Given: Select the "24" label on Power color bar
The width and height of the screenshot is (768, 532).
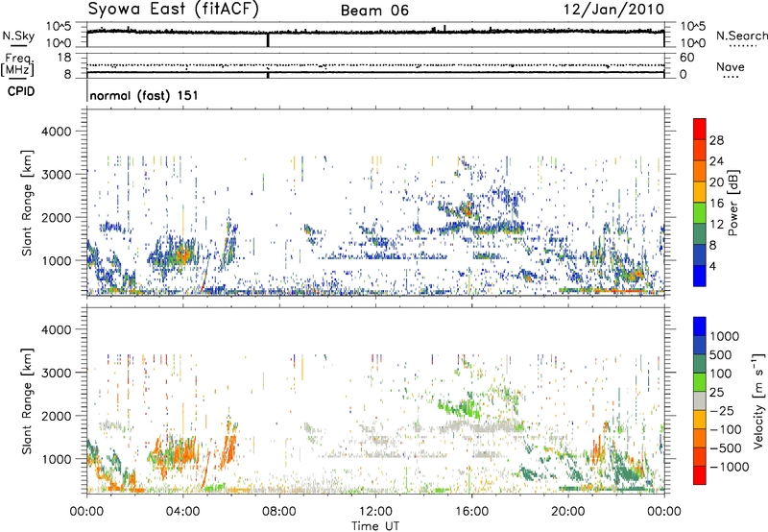Looking at the screenshot, I should [716, 161].
